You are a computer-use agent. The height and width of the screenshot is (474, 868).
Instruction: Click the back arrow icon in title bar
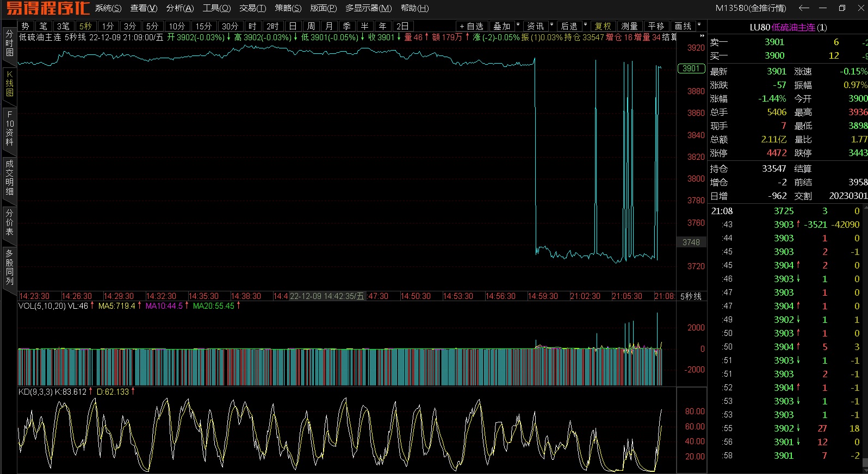804,8
